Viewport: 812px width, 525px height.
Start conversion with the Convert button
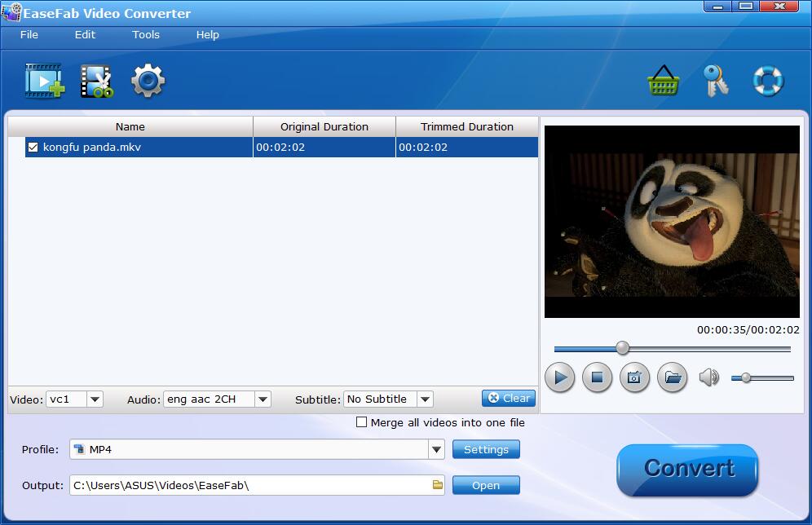click(x=688, y=469)
